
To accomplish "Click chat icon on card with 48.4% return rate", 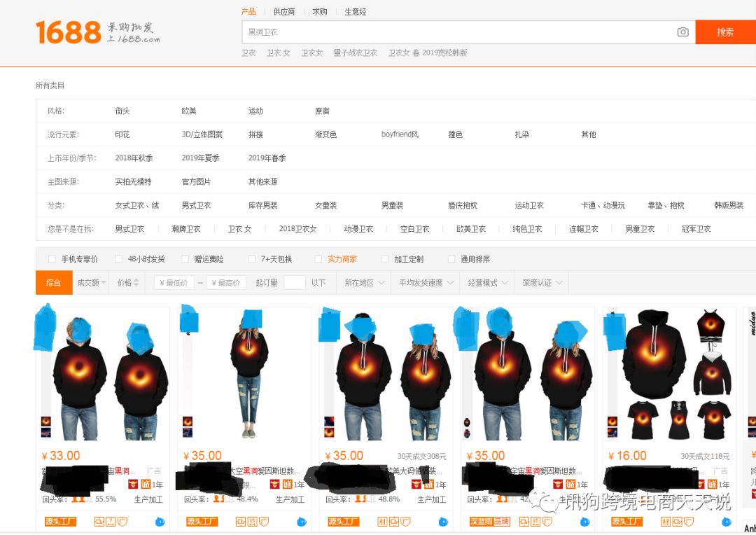I will coord(302,522).
